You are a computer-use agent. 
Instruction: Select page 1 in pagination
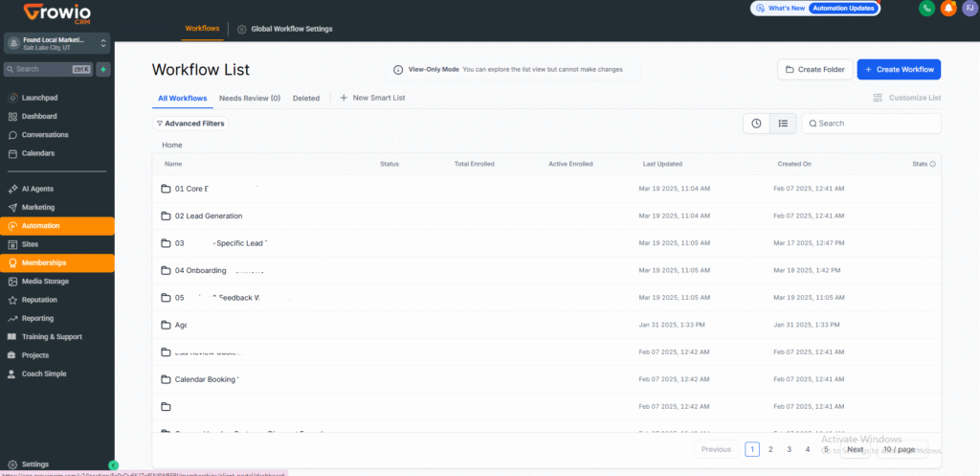coord(752,449)
